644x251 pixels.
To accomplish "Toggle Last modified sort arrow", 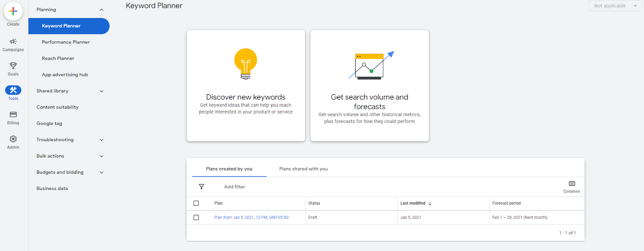I will click(x=430, y=203).
